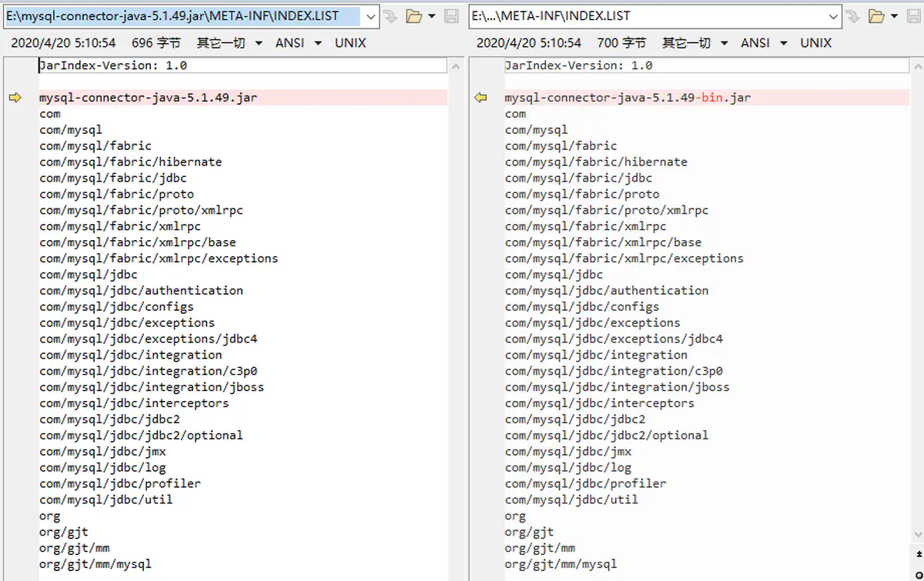Open the browse folder icon in left pane
Image resolution: width=924 pixels, height=581 pixels.
(414, 16)
